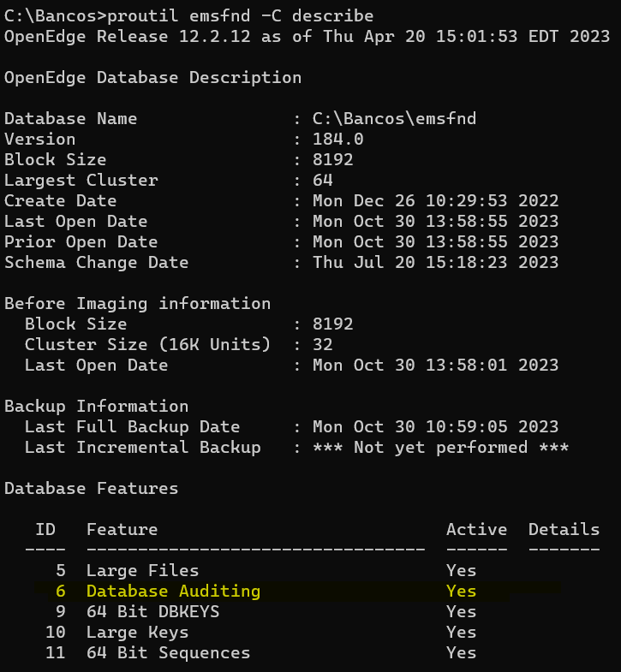This screenshot has width=621, height=672.
Task: Click the 'Yes' value for Database Auditing
Action: 461,592
